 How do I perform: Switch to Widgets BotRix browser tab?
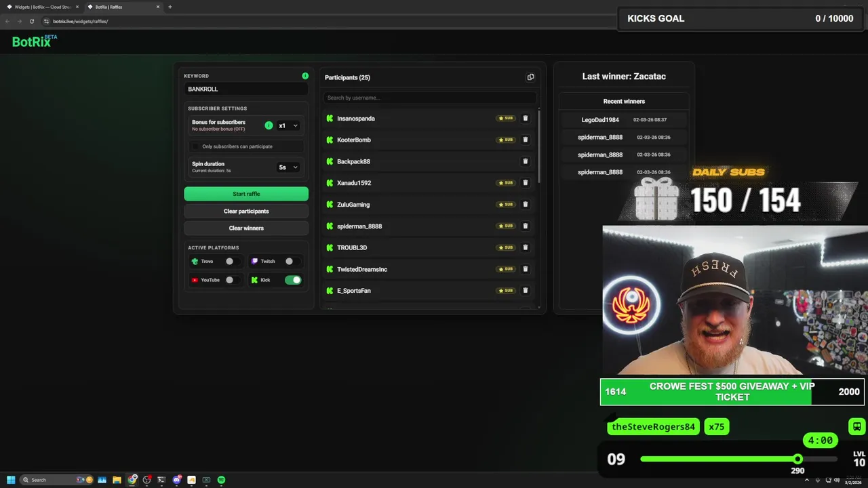click(42, 7)
